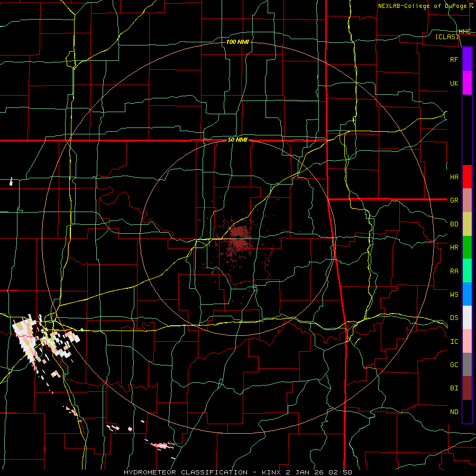Screen dimensions: 476x476
Task: Click the HA red legend color swatch
Action: point(467,177)
